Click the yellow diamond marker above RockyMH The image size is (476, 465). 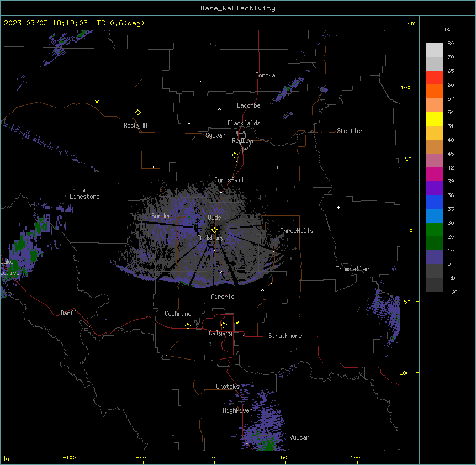pos(138,113)
